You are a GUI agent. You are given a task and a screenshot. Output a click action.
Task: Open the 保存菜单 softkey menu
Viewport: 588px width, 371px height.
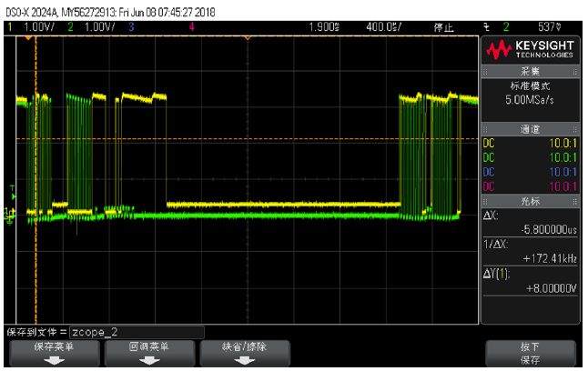point(54,353)
